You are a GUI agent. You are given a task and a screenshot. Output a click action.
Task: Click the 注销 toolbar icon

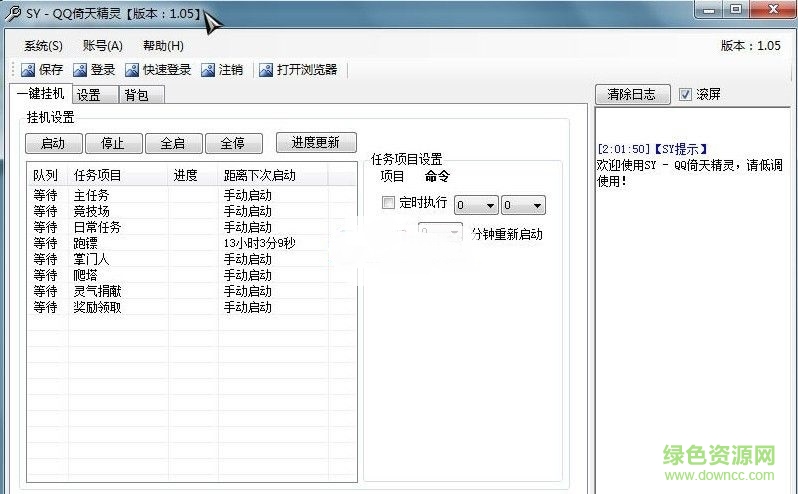coord(208,70)
